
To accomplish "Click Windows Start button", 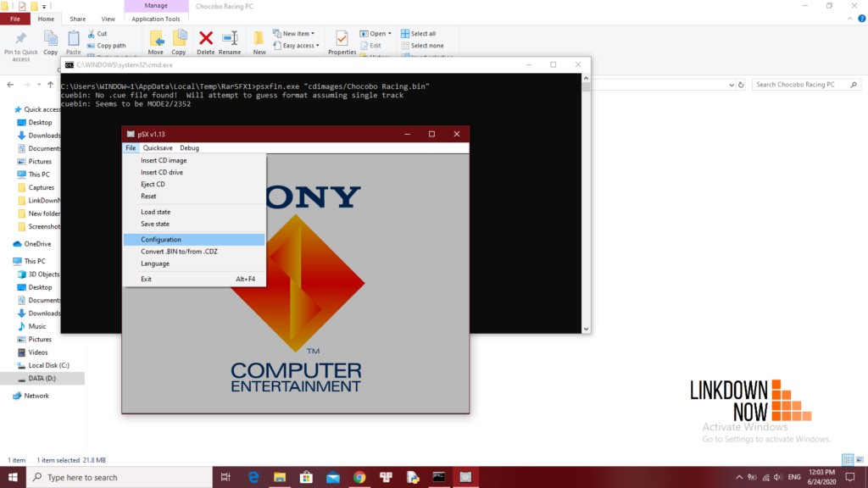I will coord(13,477).
